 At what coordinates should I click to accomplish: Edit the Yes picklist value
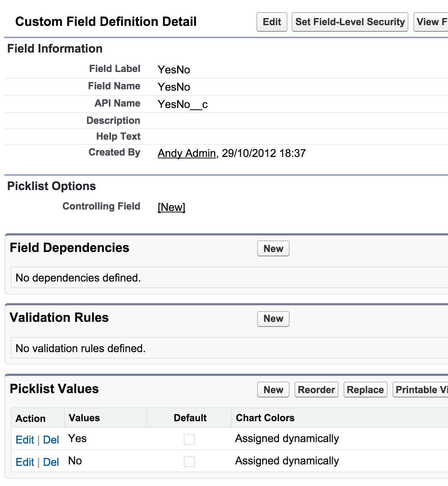(25, 440)
